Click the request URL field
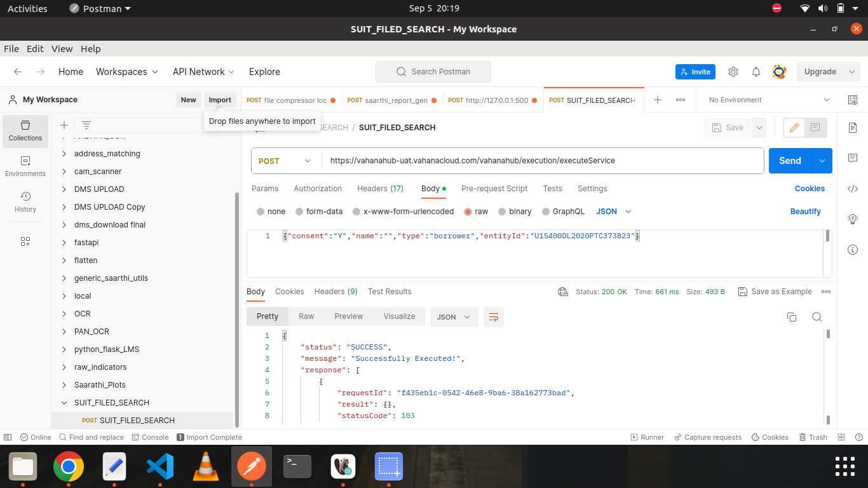Image resolution: width=868 pixels, height=488 pixels. [x=543, y=161]
